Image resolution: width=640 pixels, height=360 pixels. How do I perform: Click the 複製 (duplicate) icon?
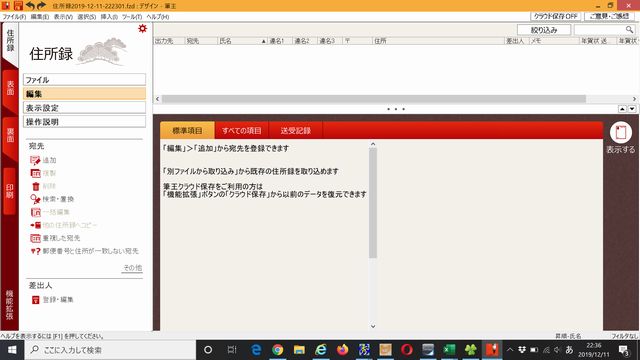click(36, 173)
